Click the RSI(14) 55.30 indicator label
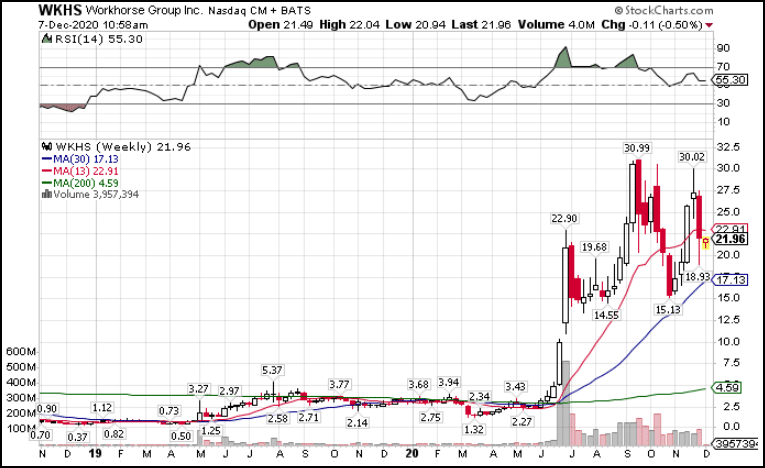 99,39
